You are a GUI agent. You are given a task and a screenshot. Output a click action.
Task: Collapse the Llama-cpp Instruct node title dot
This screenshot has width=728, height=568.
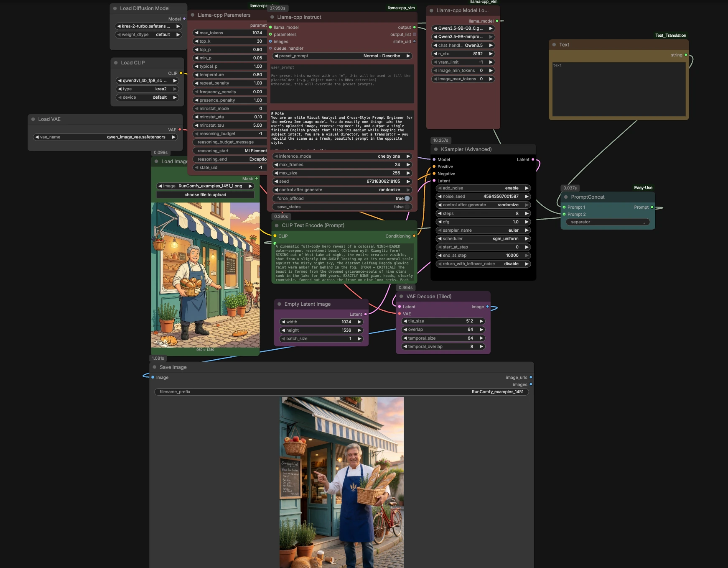pyautogui.click(x=272, y=17)
